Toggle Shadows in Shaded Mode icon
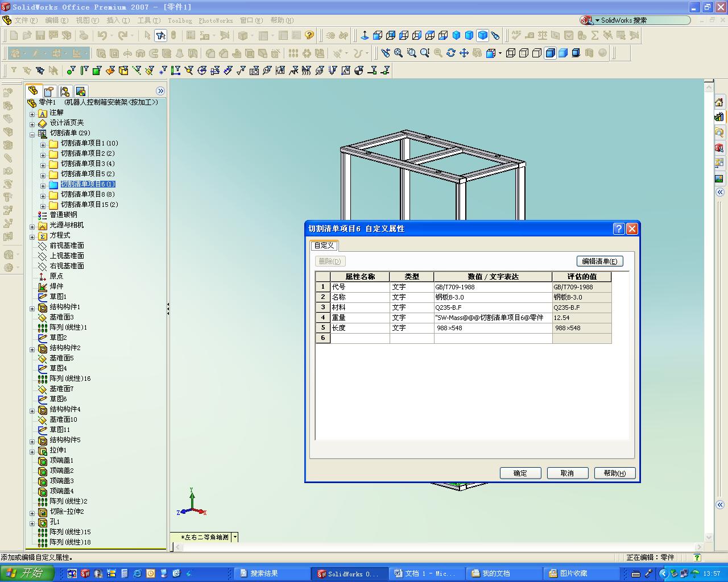Viewport: 728px width, 582px height. (576, 53)
